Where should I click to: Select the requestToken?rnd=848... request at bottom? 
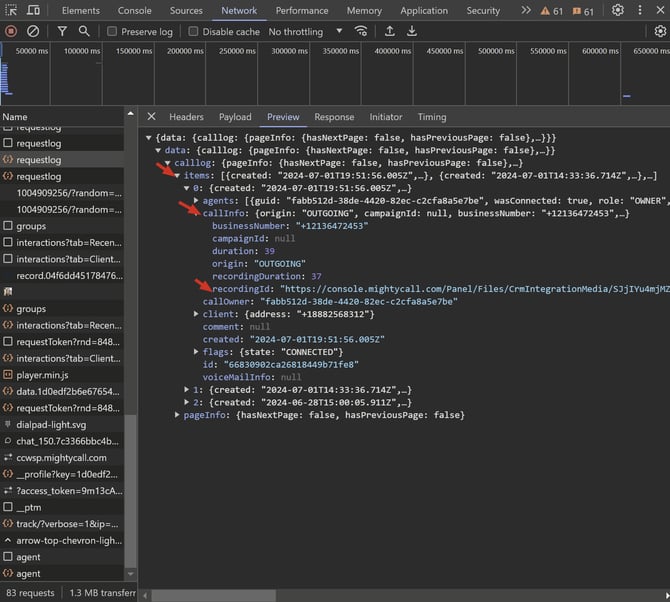point(62,408)
